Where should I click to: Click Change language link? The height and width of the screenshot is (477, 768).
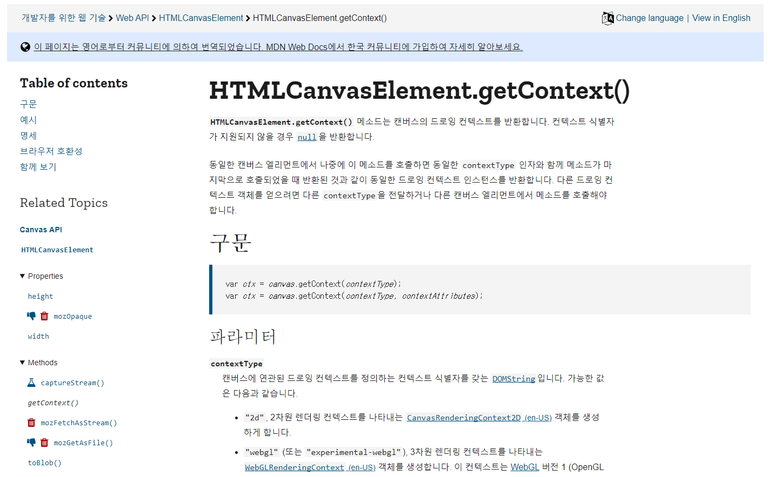coord(649,18)
